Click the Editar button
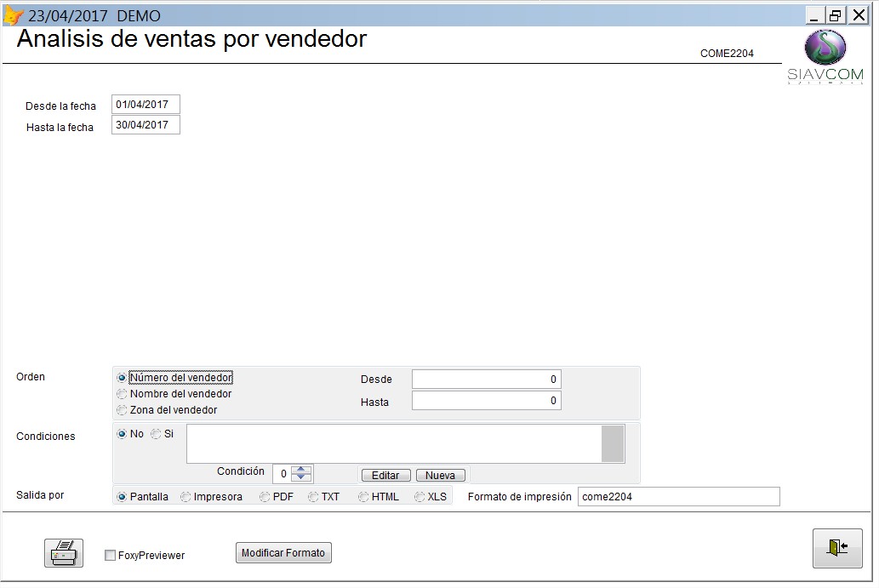The height and width of the screenshot is (588, 879). pyautogui.click(x=385, y=476)
